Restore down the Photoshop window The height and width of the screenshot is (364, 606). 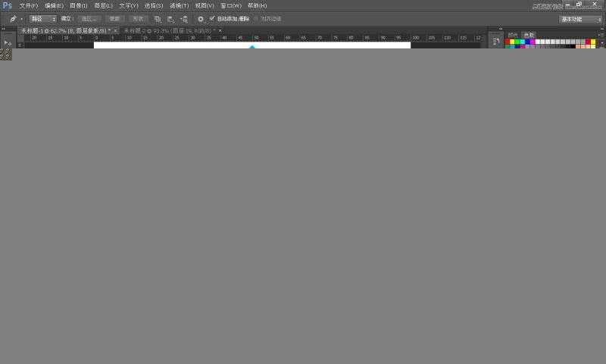coord(579,5)
